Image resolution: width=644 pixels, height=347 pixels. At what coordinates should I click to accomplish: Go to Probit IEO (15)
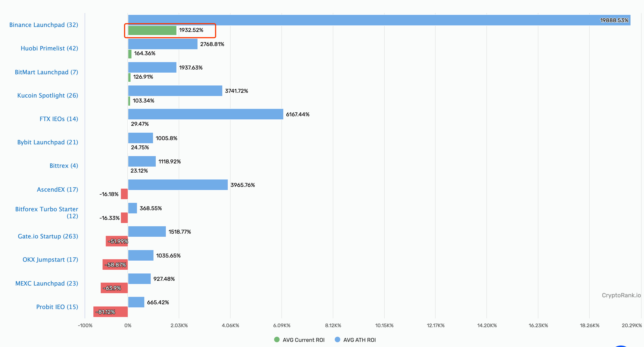57,307
